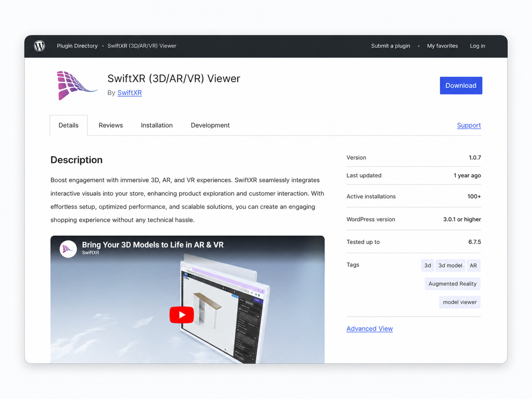Click the 'Tags' label
Image resolution: width=532 pixels, height=399 pixels.
tap(353, 265)
